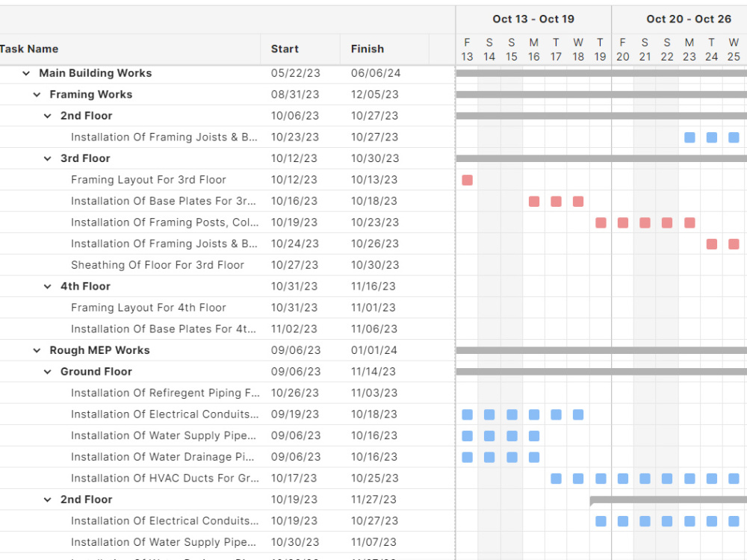
Task: Click finish date 10/30/23 of Sheathing Of Floor
Action: tap(375, 265)
